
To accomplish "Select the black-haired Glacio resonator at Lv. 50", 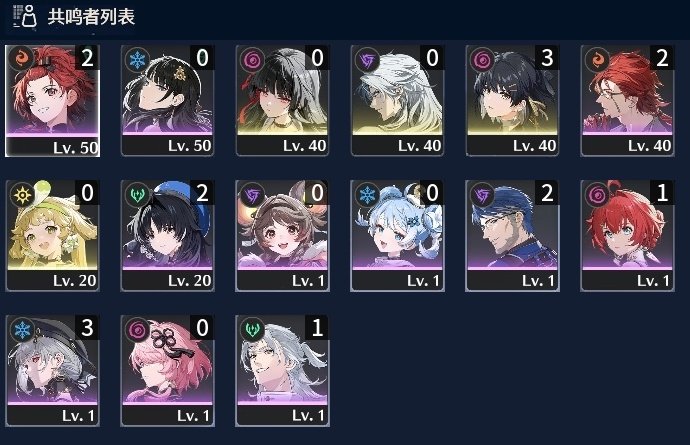I will pos(167,101).
